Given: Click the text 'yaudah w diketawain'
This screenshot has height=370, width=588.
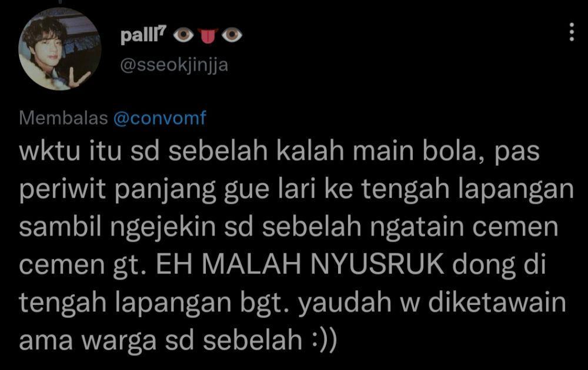Looking at the screenshot, I should 432,302.
